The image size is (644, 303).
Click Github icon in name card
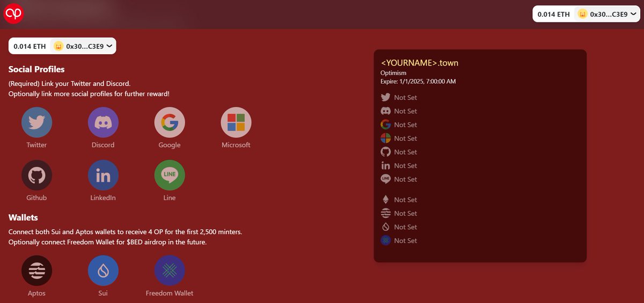385,152
